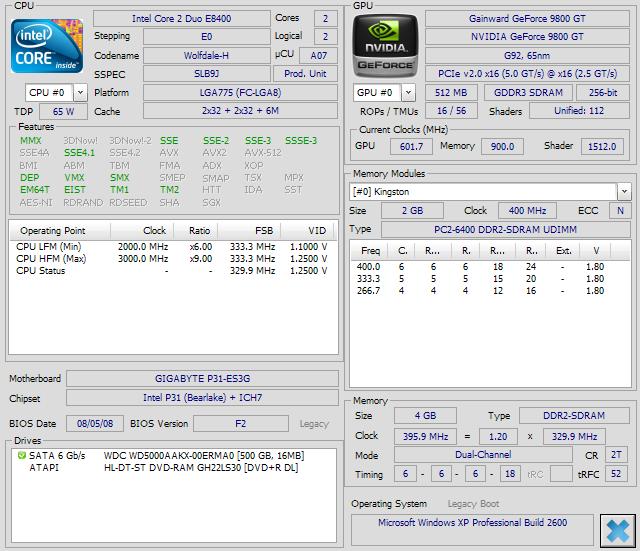Close the summary window with blue X

point(618,531)
